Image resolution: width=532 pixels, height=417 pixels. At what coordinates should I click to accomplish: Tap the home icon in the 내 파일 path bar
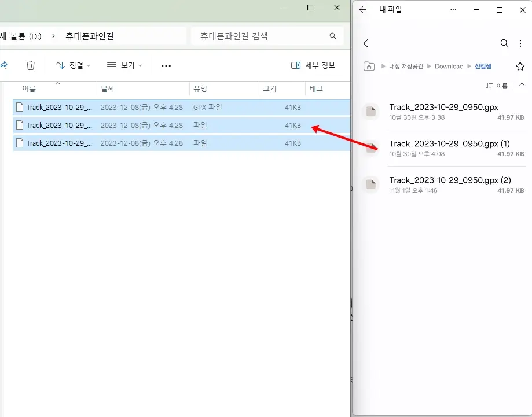coord(368,66)
